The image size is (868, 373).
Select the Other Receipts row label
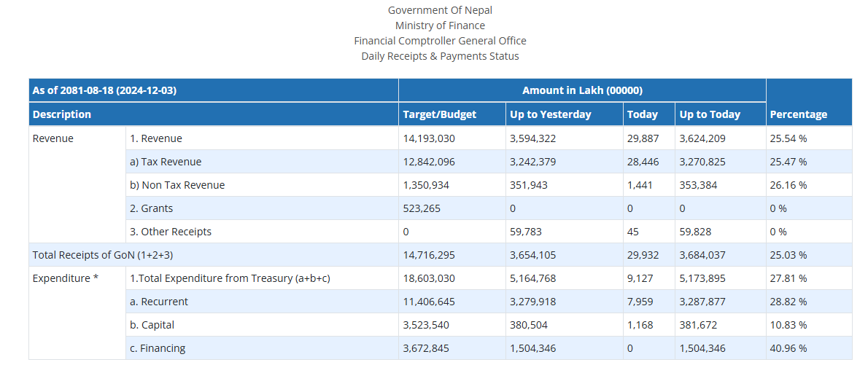171,232
